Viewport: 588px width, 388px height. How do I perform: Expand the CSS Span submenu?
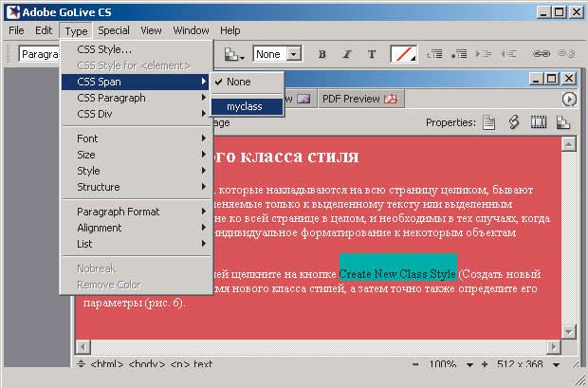tap(136, 82)
